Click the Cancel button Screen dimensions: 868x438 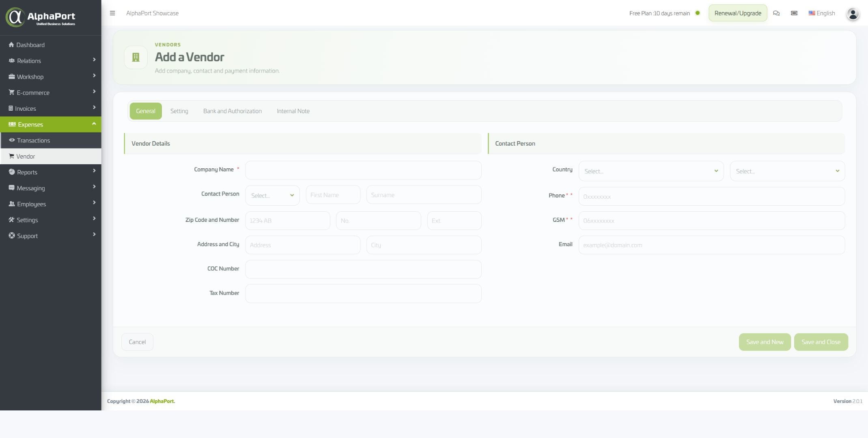137,342
